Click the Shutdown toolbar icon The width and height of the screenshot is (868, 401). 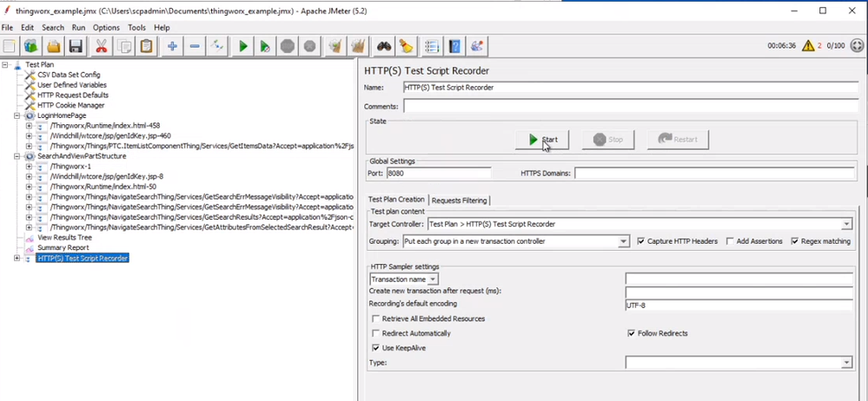pos(309,47)
